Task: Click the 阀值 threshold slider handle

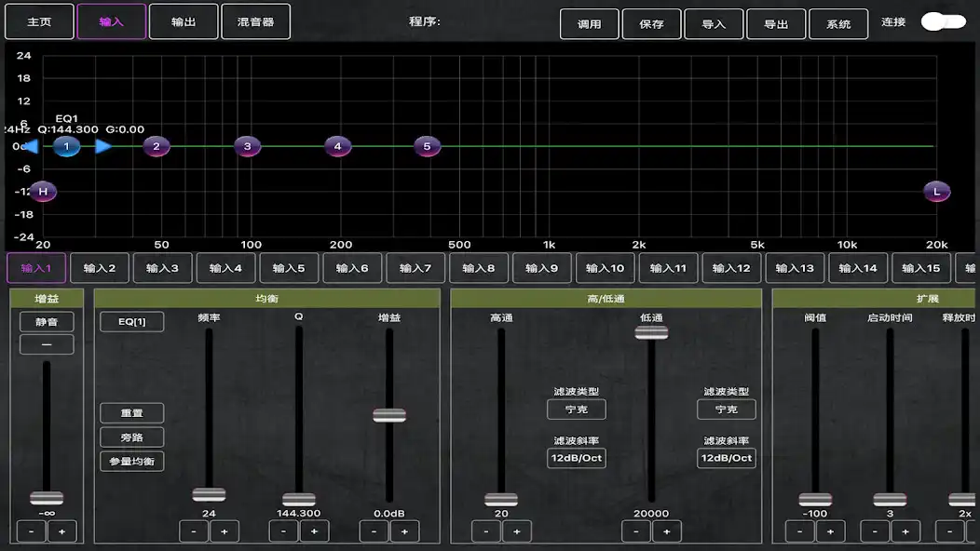Action: (x=815, y=500)
